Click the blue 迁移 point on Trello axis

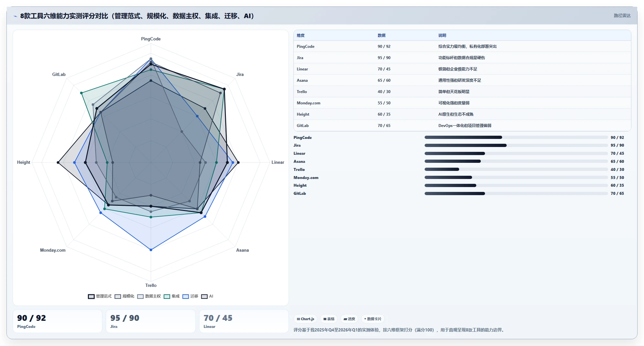151,250
